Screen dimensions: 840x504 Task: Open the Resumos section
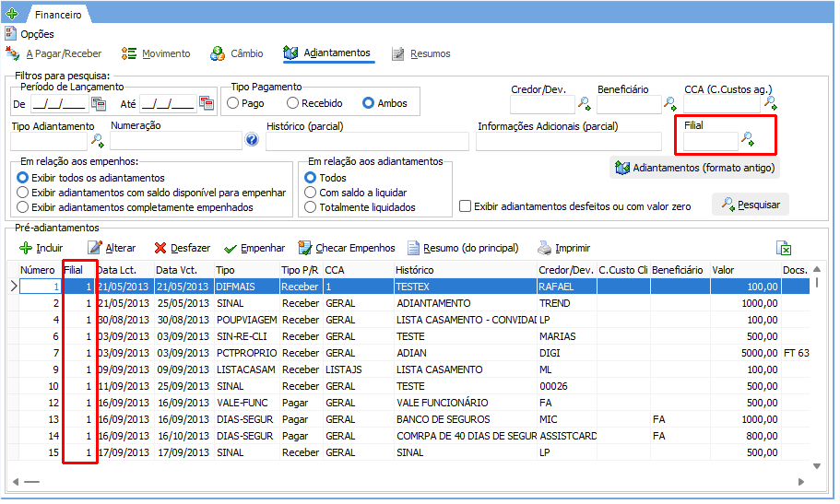(x=421, y=53)
